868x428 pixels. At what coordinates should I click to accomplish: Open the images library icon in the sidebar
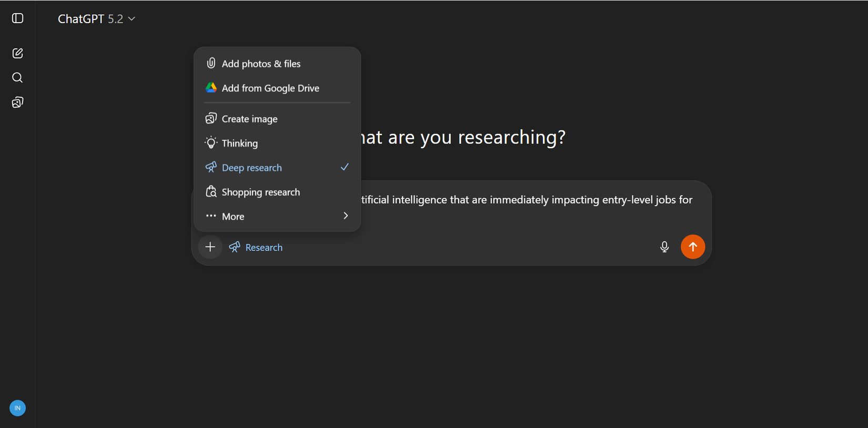coord(17,102)
